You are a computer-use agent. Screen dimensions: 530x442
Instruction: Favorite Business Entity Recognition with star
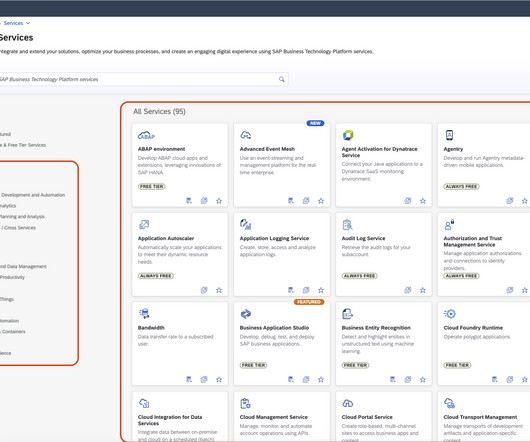(x=423, y=379)
